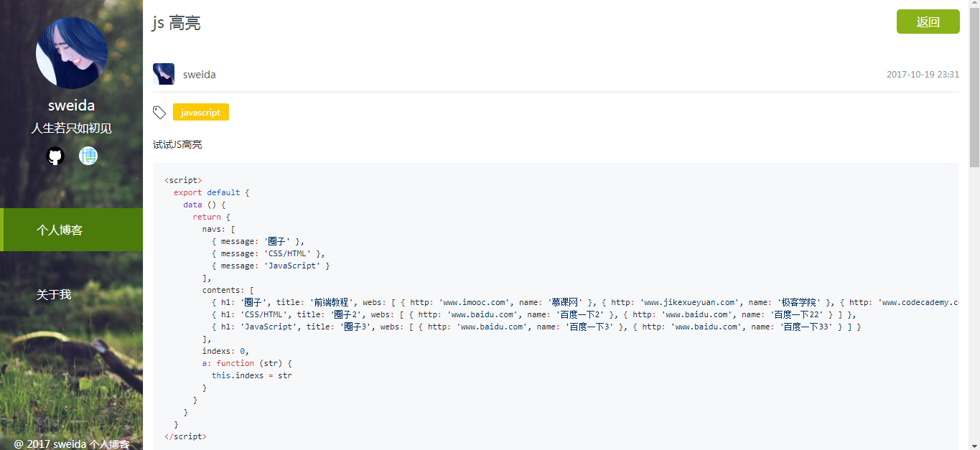Click the h1: '圈子' 前端教程 code line

585,302
